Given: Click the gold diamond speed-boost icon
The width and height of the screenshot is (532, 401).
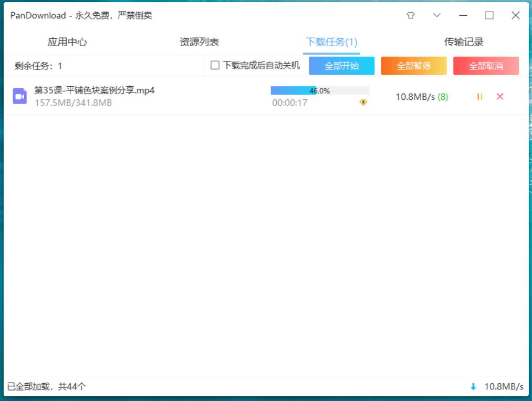Looking at the screenshot, I should tap(363, 102).
